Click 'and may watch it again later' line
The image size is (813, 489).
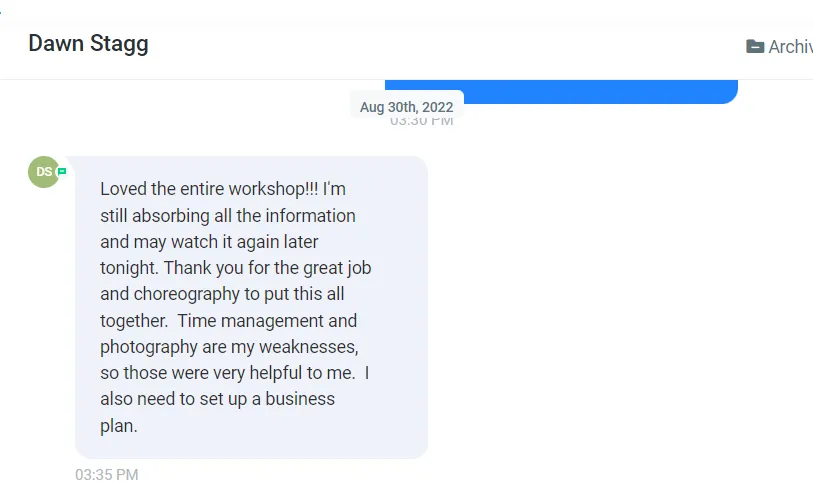click(x=209, y=242)
